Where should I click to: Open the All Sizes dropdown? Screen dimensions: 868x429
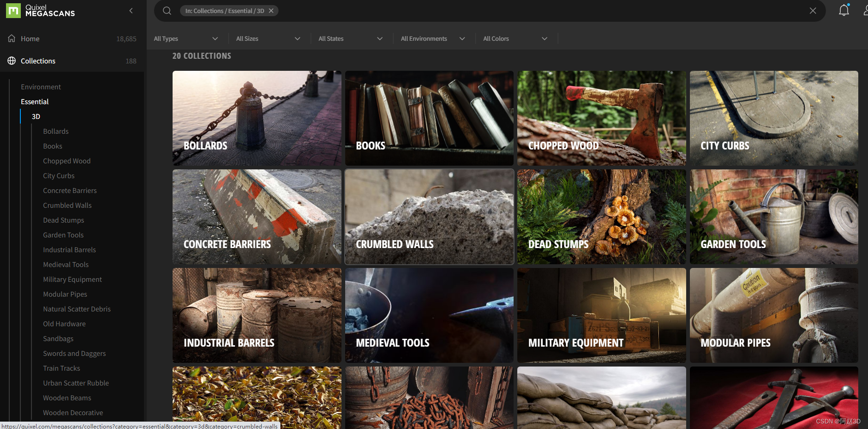pos(268,38)
